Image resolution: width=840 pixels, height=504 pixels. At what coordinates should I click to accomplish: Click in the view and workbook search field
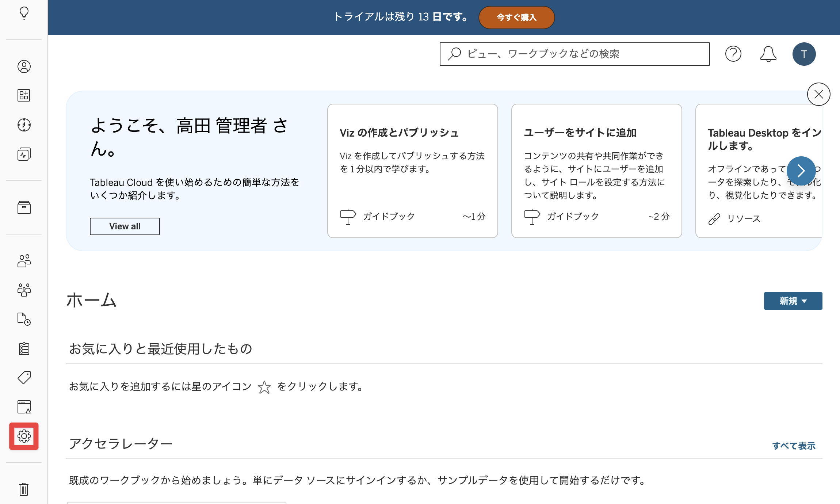click(574, 54)
